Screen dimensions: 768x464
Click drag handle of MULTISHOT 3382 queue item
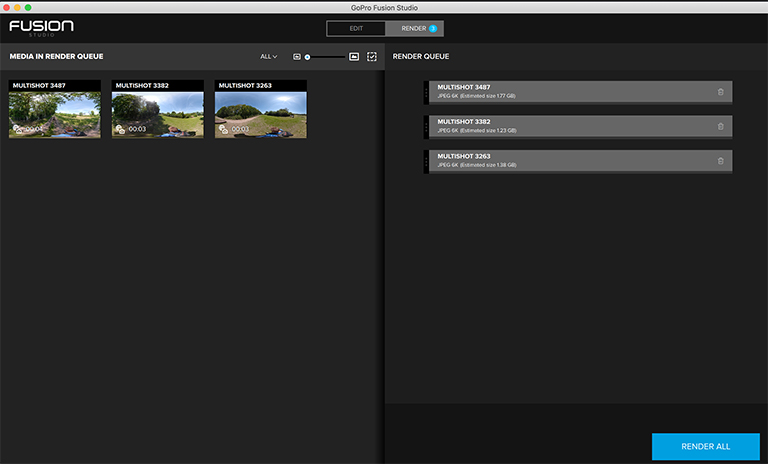click(x=426, y=127)
